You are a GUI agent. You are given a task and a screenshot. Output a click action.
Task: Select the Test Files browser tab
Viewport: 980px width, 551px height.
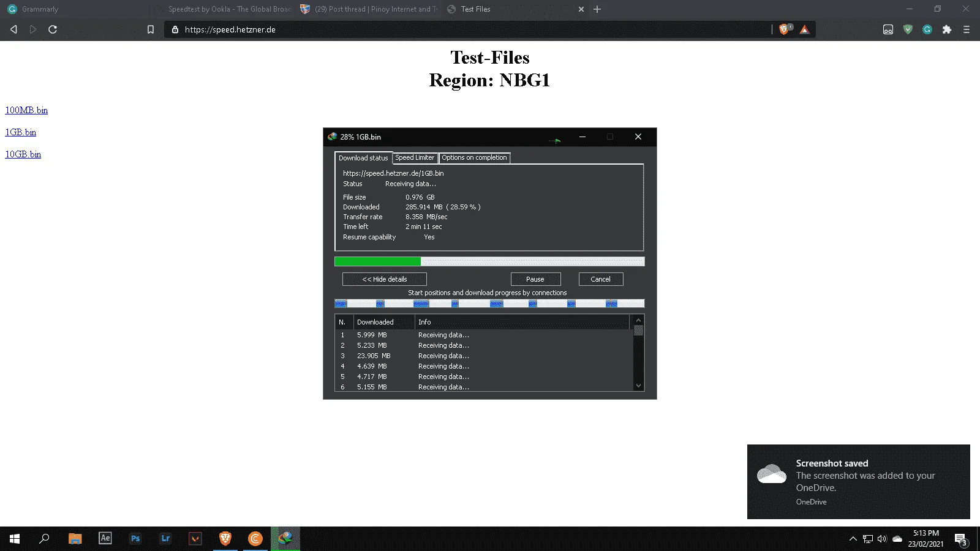[x=514, y=9]
